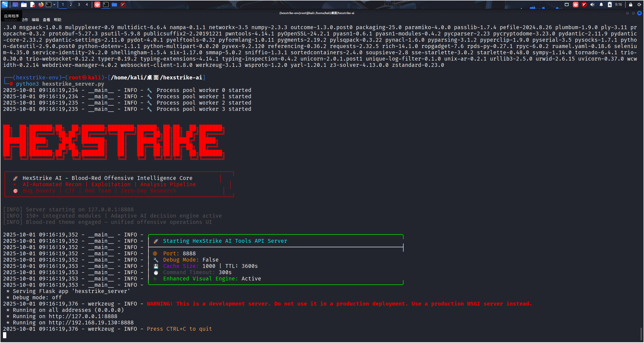Click the battery power manager icon
Viewport: 644px width, 343px height.
pos(610,5)
